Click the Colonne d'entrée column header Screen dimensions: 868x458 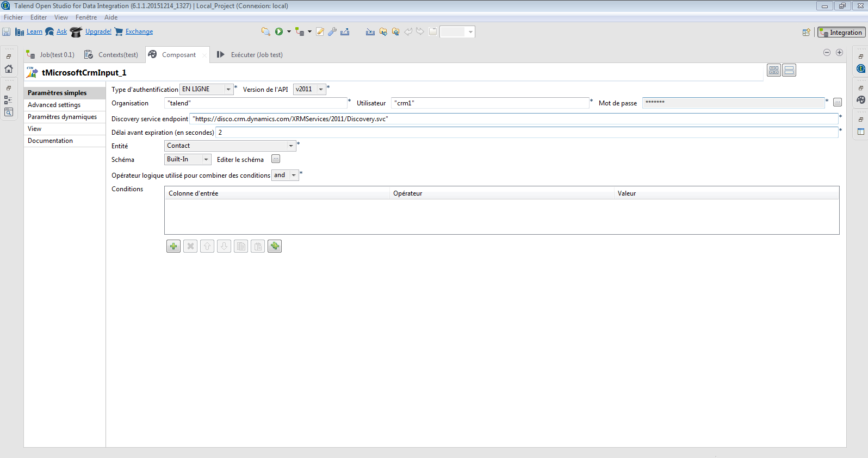(x=277, y=193)
